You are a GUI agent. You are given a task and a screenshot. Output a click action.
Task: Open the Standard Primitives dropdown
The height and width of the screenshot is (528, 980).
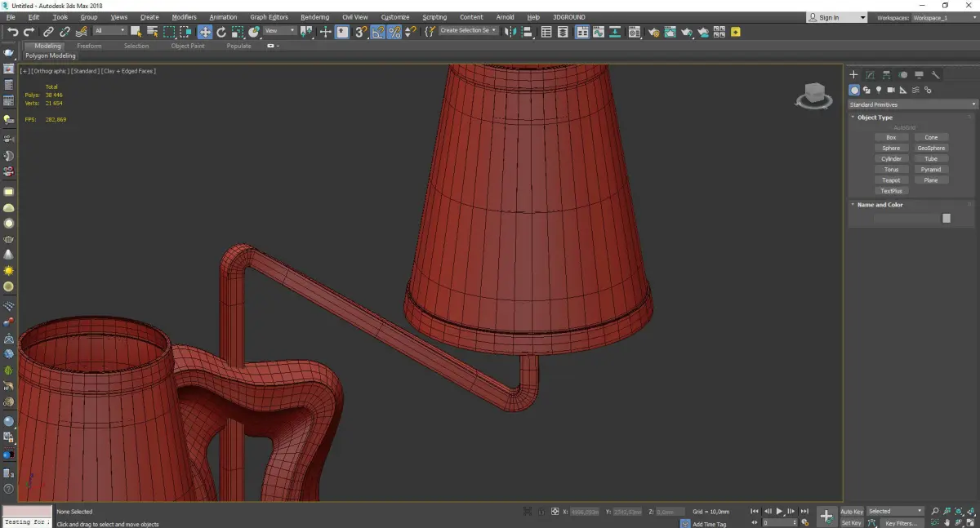tap(912, 104)
